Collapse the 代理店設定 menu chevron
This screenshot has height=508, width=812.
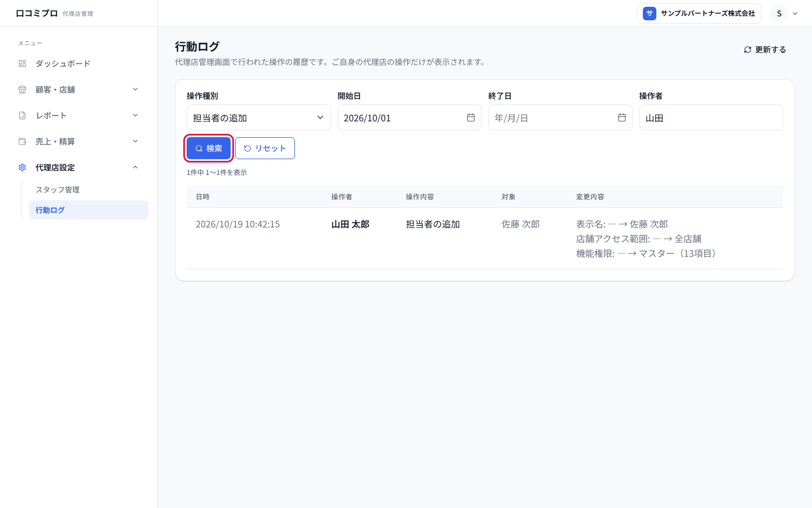(x=135, y=168)
